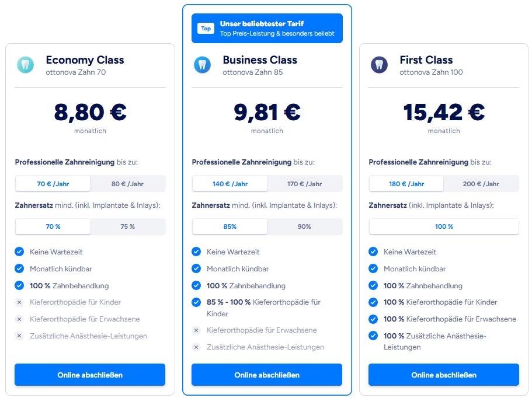
Task: Select 100 % Zahnersatz in First Class
Action: [444, 226]
